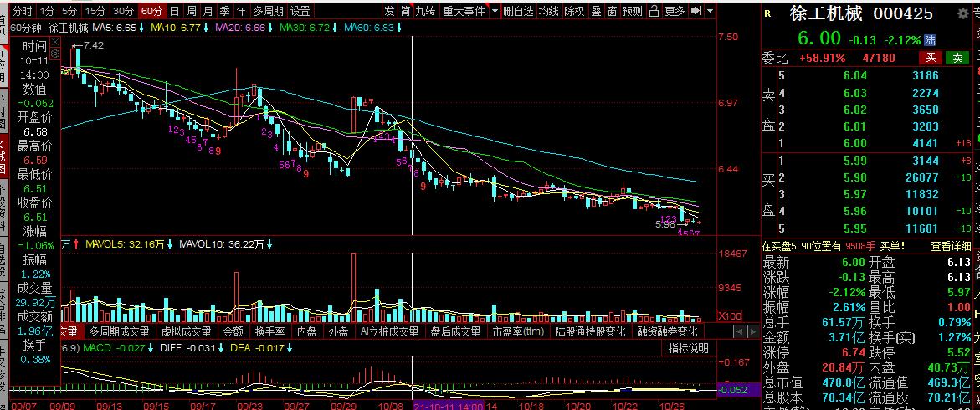Viewport: 980px width, 410px height.
Task: Open 多周期 multi-period view
Action: click(268, 11)
